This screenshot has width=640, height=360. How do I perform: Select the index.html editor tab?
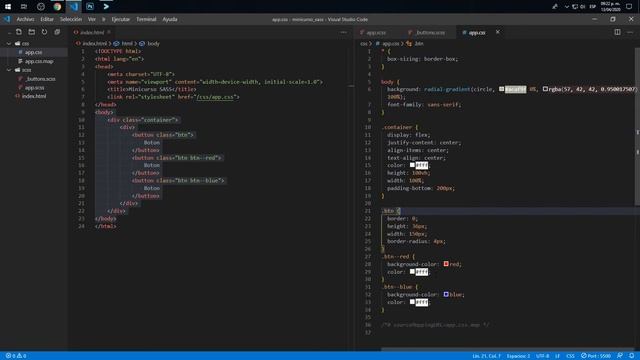tap(92, 33)
